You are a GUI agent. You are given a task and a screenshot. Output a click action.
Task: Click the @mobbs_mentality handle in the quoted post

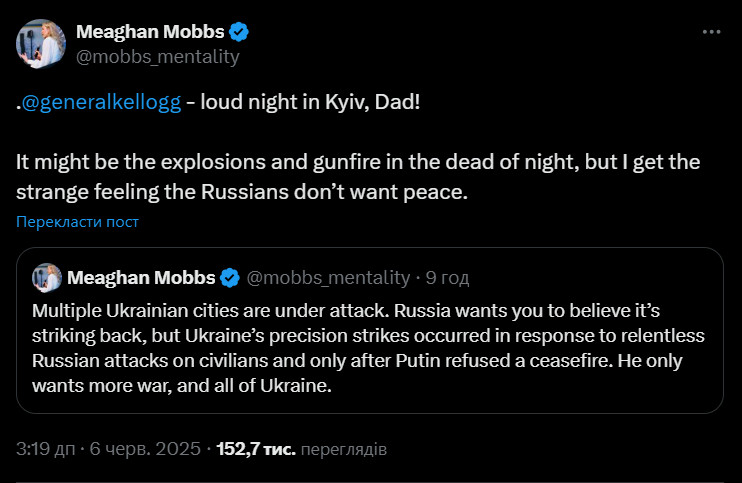tap(328, 277)
